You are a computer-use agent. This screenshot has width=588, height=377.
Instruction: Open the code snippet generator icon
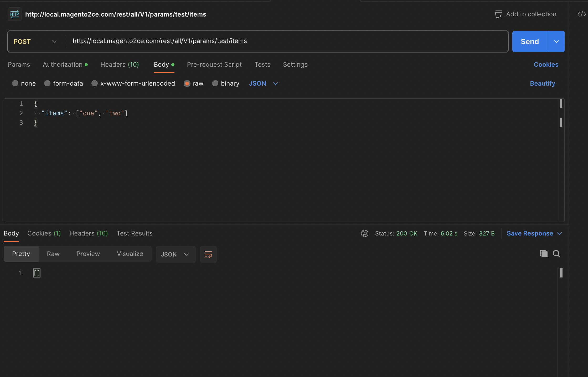pyautogui.click(x=581, y=14)
